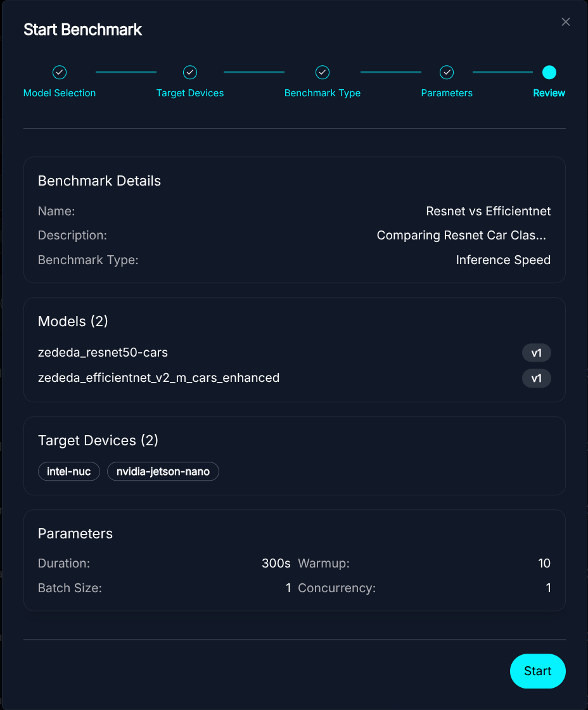The image size is (588, 710).
Task: Close the Start Benchmark dialog
Action: (566, 22)
